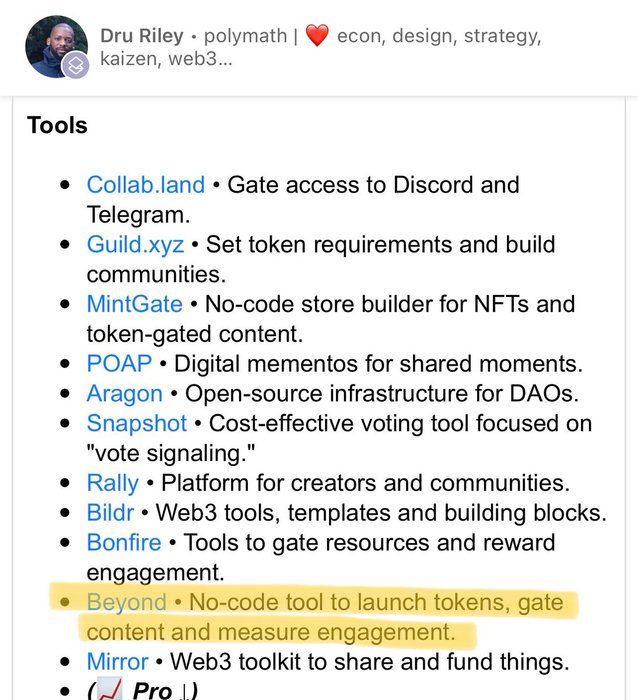
Task: Tap the newsletter badge on avatar
Action: [x=75, y=65]
